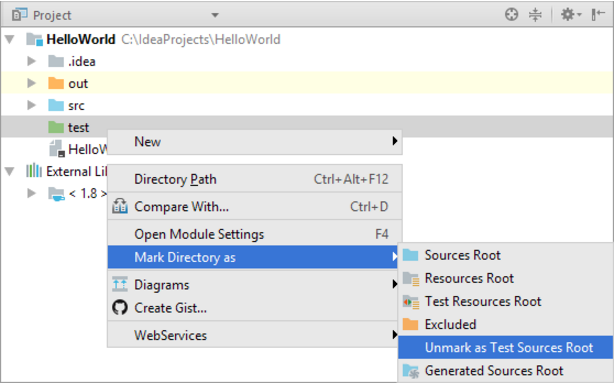Click the C:\IdeaProjects\HelloWorld path text

[x=201, y=40]
